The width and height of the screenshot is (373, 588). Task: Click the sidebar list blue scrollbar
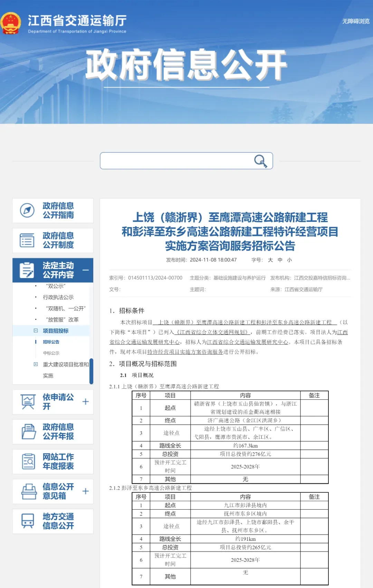[x=91, y=371]
